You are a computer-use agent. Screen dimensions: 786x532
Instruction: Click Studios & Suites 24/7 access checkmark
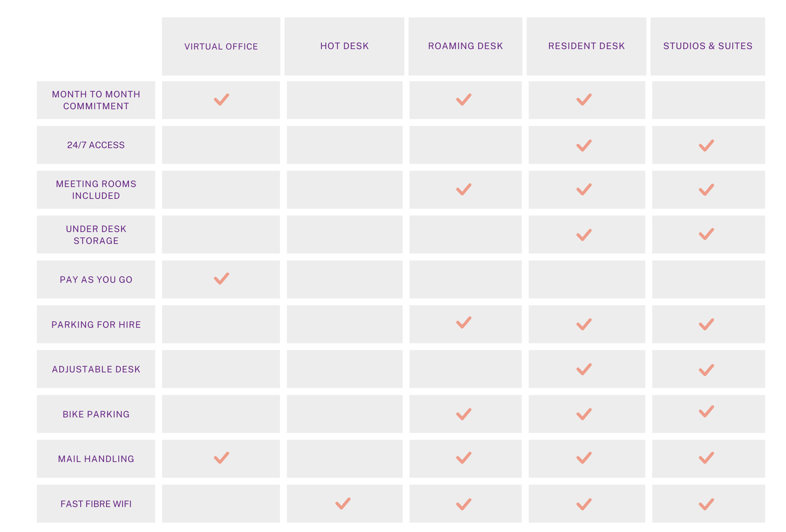click(707, 145)
